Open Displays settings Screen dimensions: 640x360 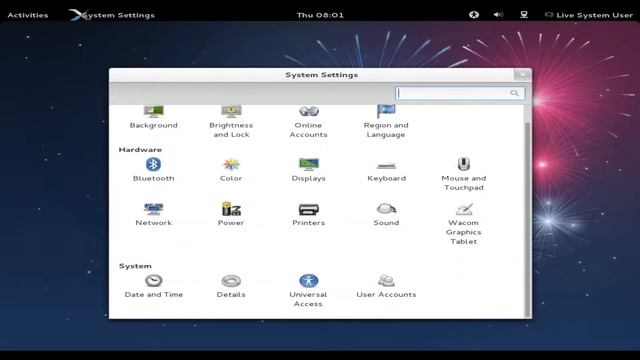[x=309, y=169]
